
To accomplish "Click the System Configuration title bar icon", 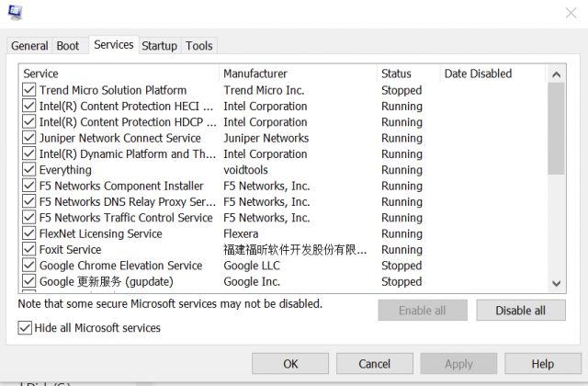I will [13, 12].
